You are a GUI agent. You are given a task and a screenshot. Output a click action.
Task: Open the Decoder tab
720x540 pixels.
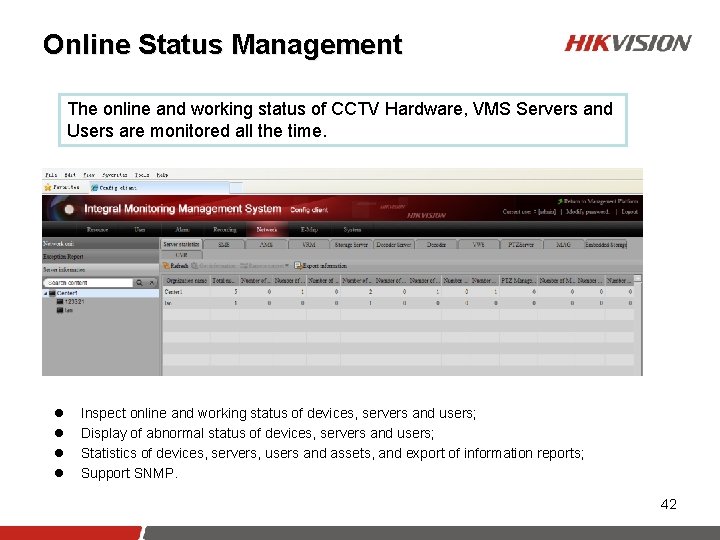[x=436, y=245]
